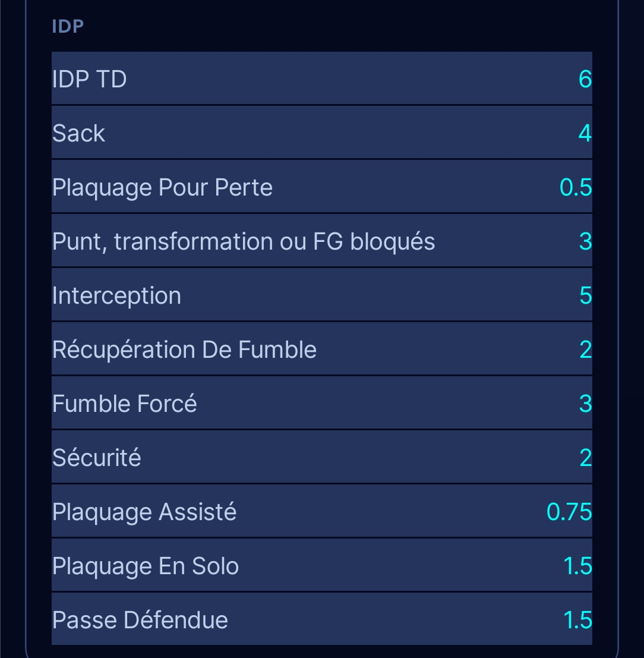Select the Plaquage Pour Perte label

pos(163,187)
